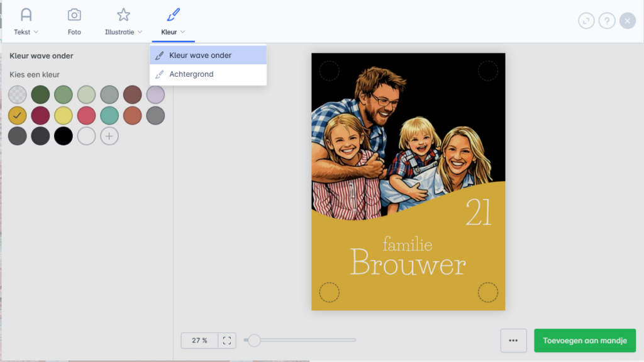Pick the white swatch
This screenshot has width=644, height=362.
(86, 136)
